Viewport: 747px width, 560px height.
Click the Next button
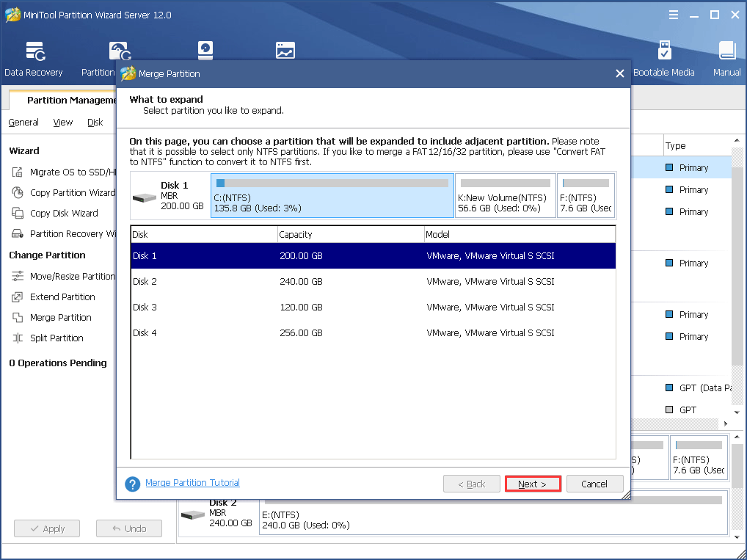pos(533,484)
